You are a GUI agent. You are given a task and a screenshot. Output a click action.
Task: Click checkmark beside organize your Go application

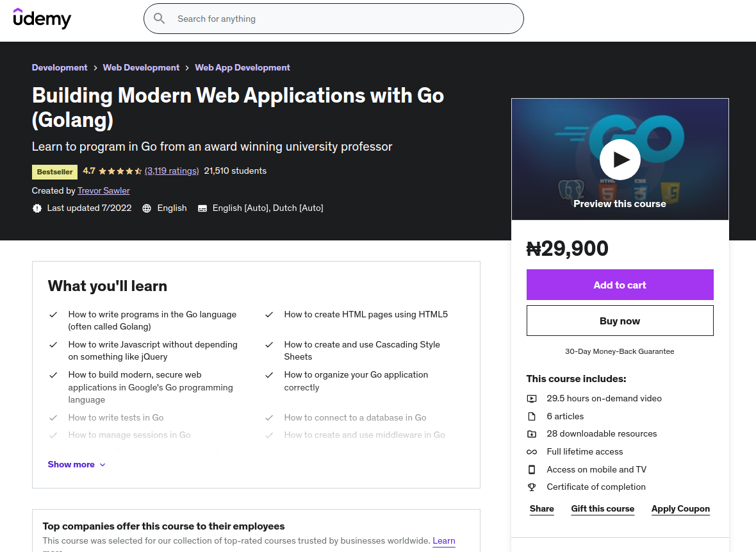269,375
